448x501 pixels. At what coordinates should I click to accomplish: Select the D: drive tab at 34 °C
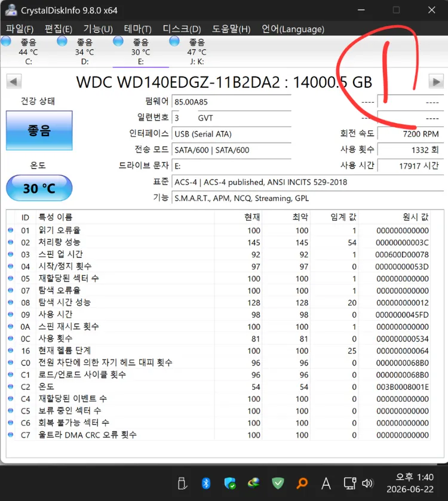click(84, 51)
